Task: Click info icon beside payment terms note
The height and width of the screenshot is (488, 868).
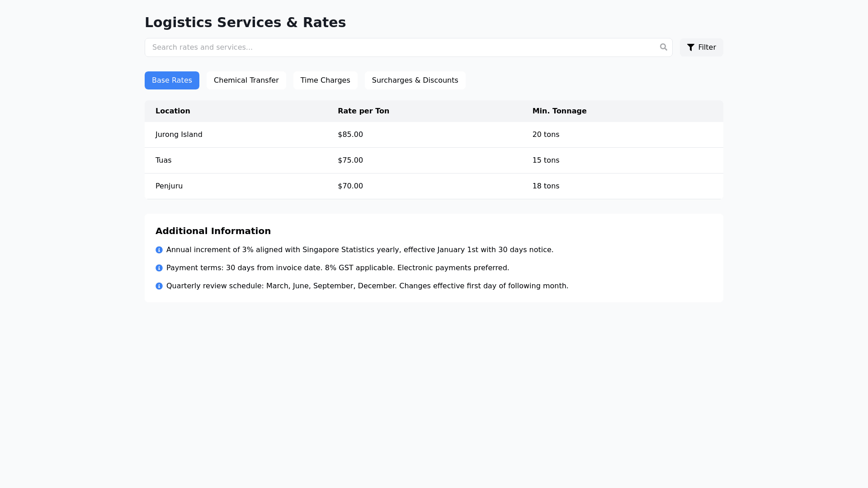Action: click(159, 268)
